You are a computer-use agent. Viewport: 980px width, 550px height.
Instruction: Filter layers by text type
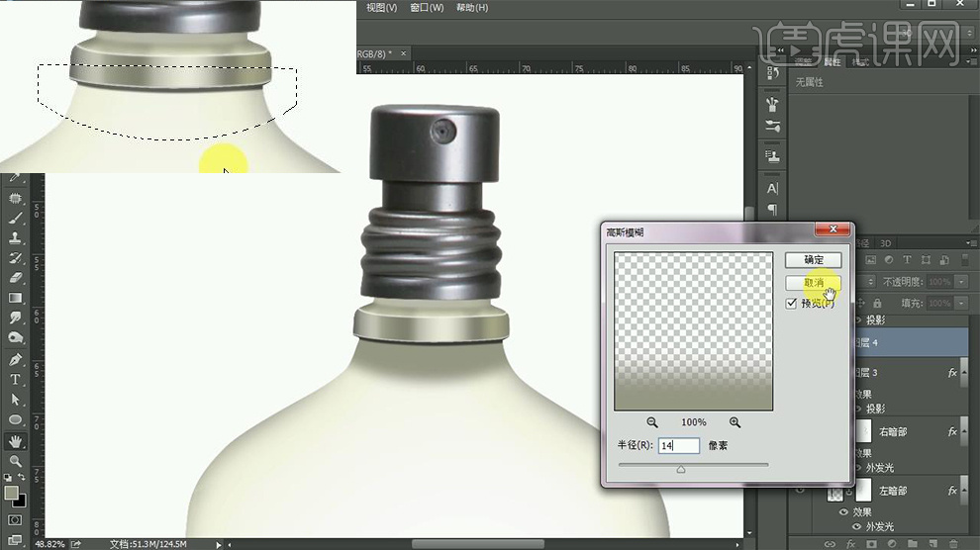coord(908,260)
